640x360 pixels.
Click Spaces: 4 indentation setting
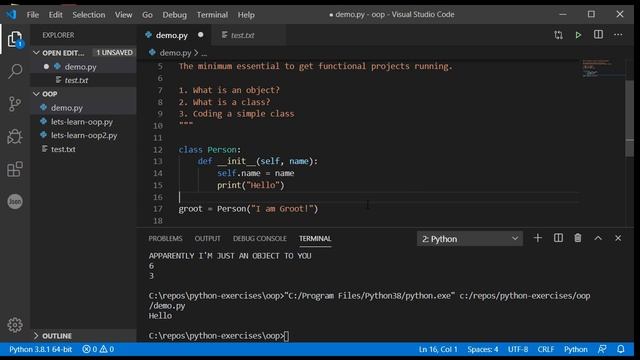pos(483,349)
